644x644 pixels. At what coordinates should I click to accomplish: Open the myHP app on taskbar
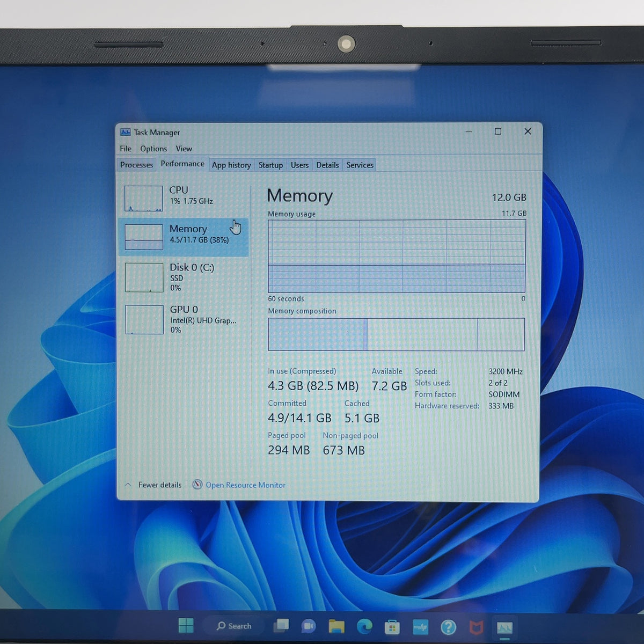point(420,626)
